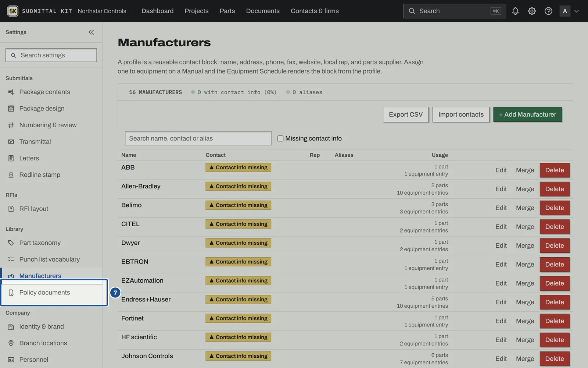Open the settings gear icon
The image size is (588, 368).
tap(532, 11)
